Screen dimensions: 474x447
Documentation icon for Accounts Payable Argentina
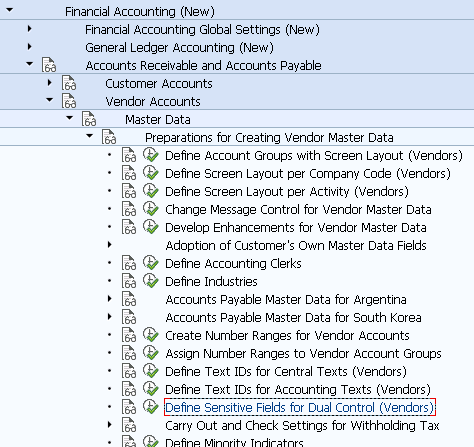[x=129, y=299]
